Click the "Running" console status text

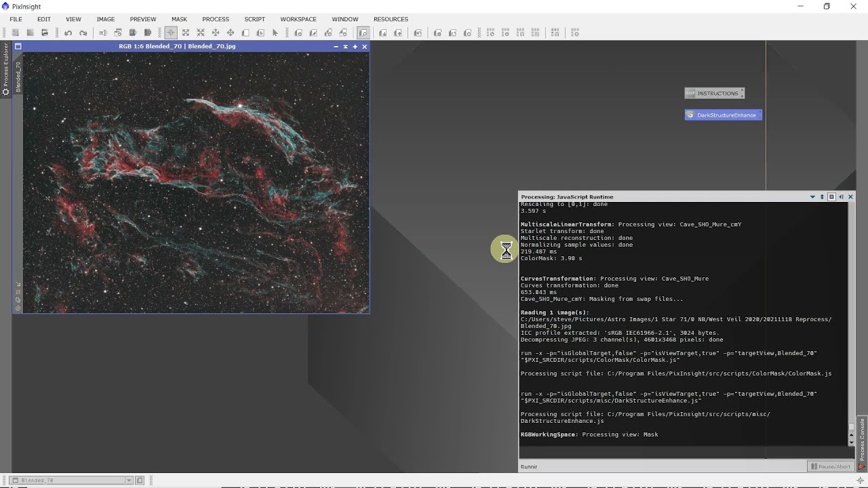[x=529, y=466]
